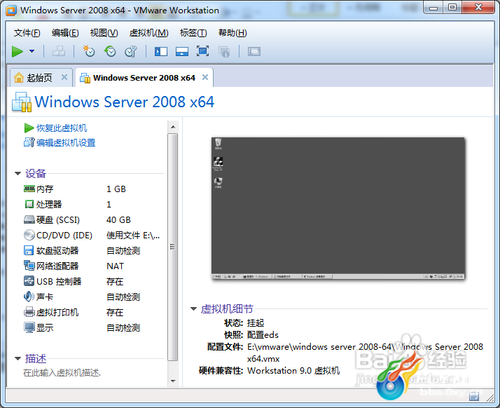Viewport: 500px width, 408px height.
Task: Click the memory chip icon beside 内存
Action: point(29,189)
